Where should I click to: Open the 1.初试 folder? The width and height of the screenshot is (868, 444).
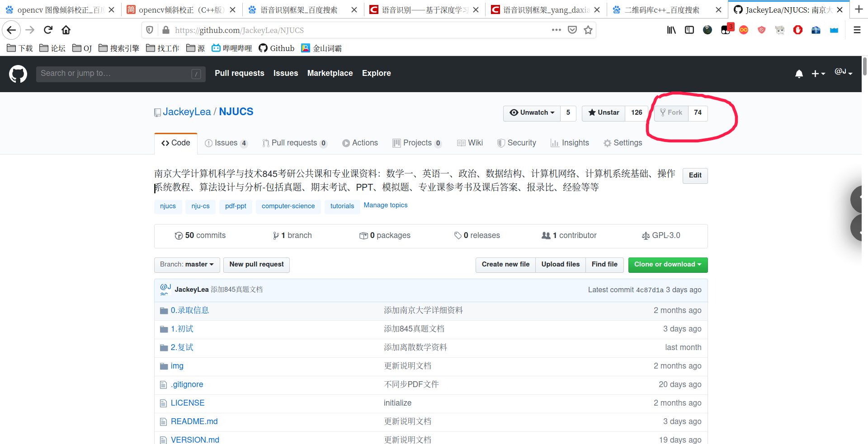(182, 329)
